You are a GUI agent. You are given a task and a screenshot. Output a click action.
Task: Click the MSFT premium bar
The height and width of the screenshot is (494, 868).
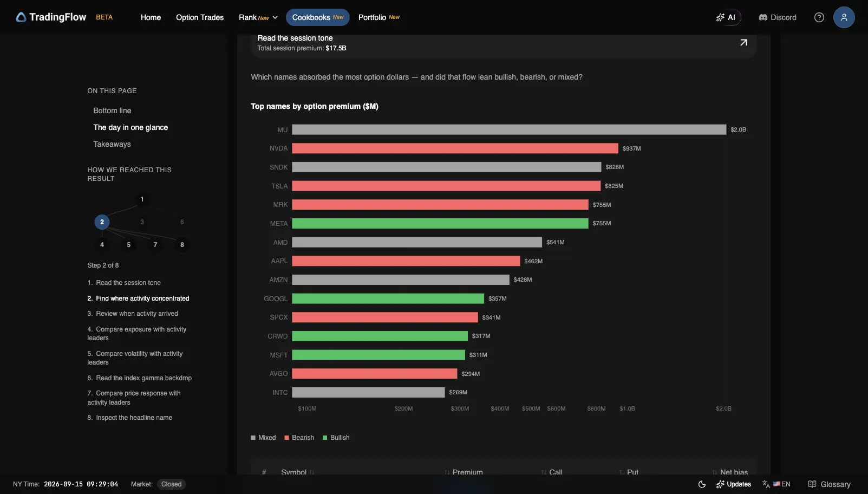coord(378,355)
